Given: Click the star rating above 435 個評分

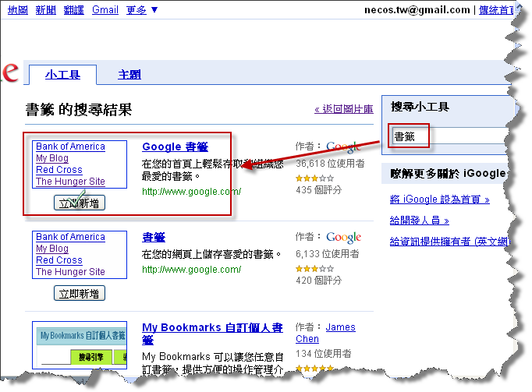Looking at the screenshot, I should (314, 178).
